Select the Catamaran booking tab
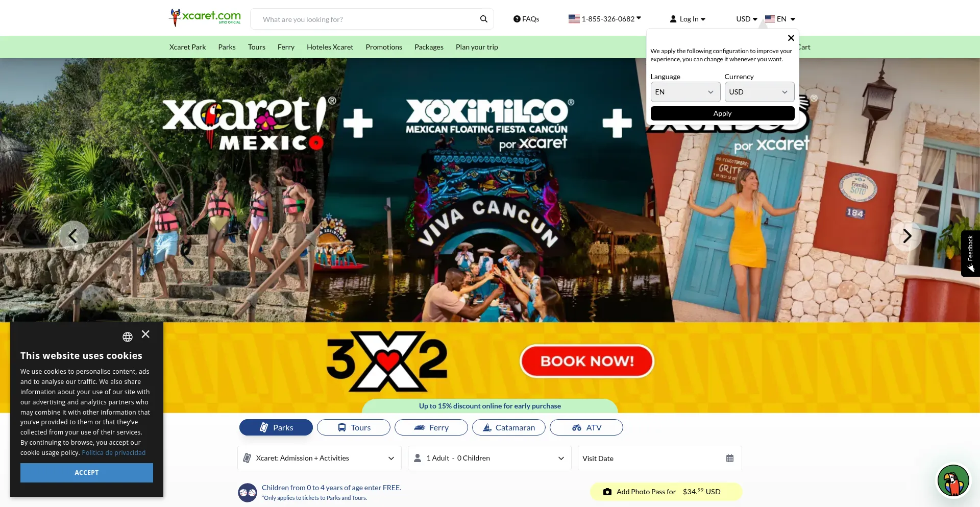Screen dimensions: 980x507 coord(509,427)
